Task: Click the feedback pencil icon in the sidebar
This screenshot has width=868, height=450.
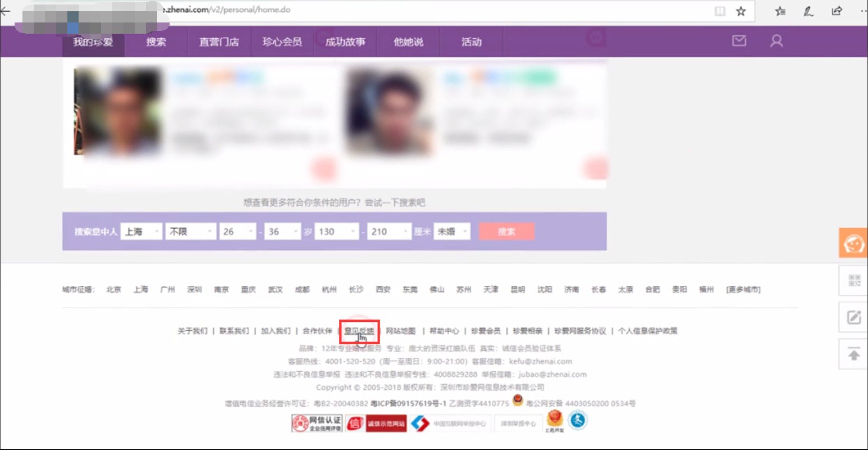Action: [x=853, y=317]
